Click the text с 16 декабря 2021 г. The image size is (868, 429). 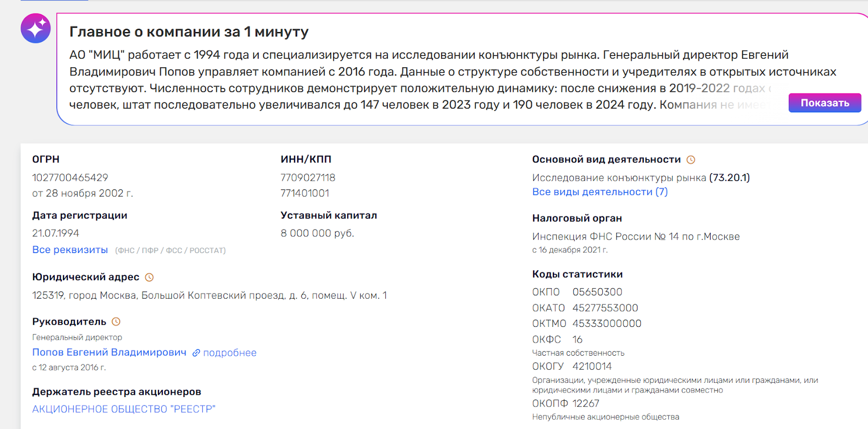tap(570, 250)
